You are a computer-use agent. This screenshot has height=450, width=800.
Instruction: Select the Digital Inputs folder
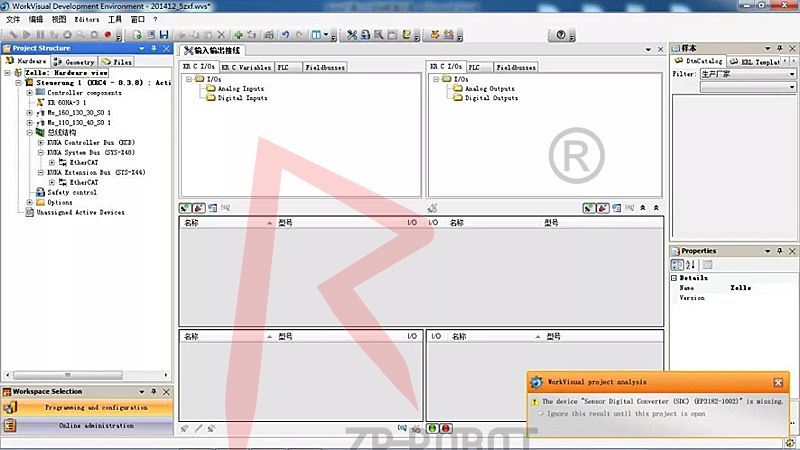tap(242, 98)
